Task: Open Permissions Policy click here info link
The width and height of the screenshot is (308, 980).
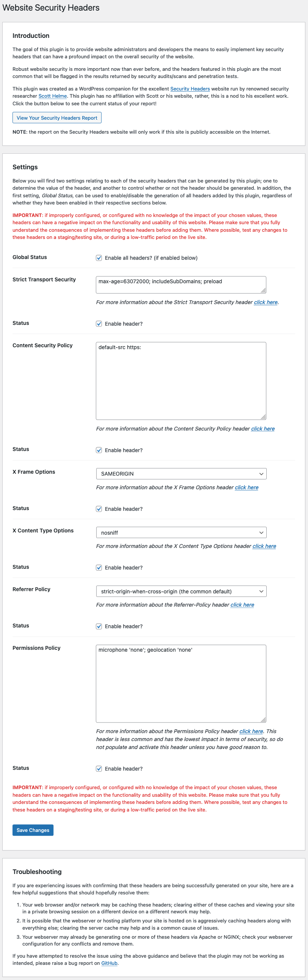Action: coord(251,731)
